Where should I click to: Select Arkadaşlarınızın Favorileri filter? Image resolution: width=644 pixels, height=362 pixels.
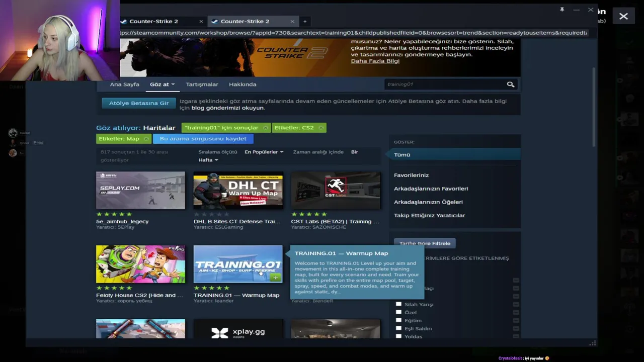click(x=431, y=189)
